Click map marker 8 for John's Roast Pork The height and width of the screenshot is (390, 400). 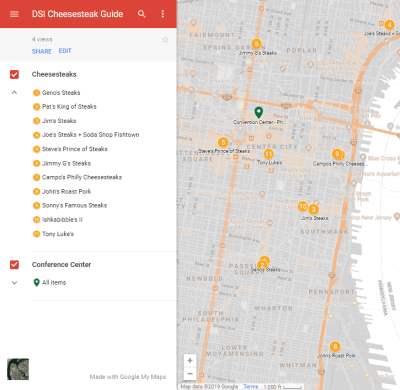point(335,347)
